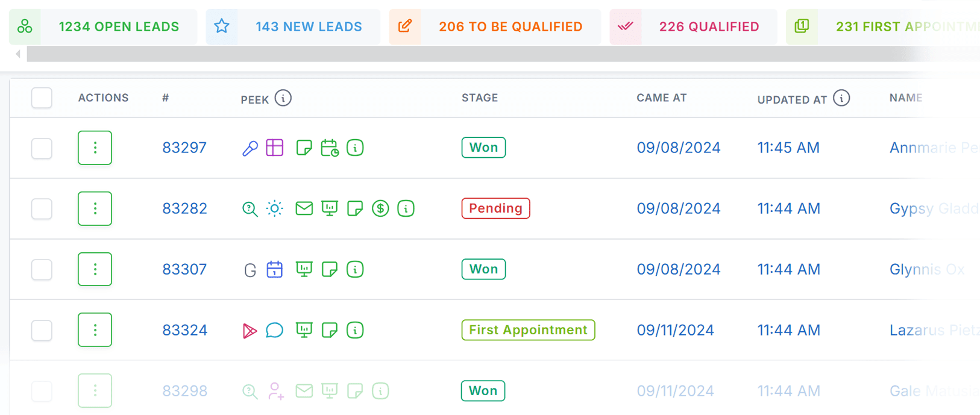980x415 pixels.
Task: Click Google G icon for lead 83307
Action: point(250,270)
